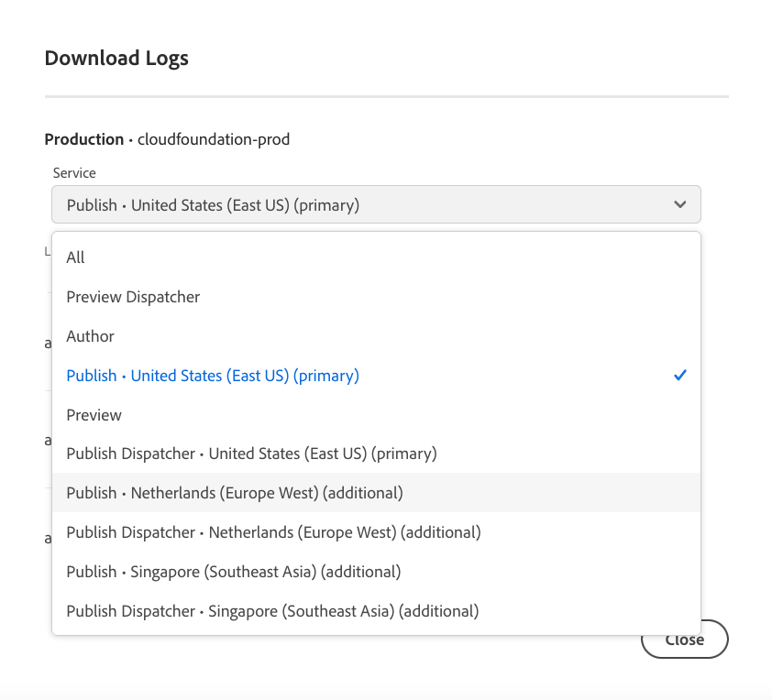Click the Service combo box field
This screenshot has width=772, height=700.
click(x=367, y=205)
